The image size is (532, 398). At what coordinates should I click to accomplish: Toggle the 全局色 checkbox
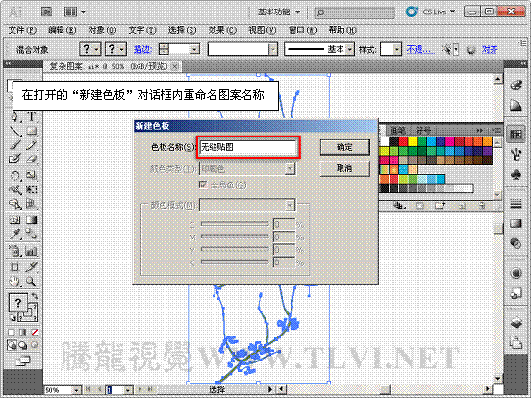tap(203, 185)
